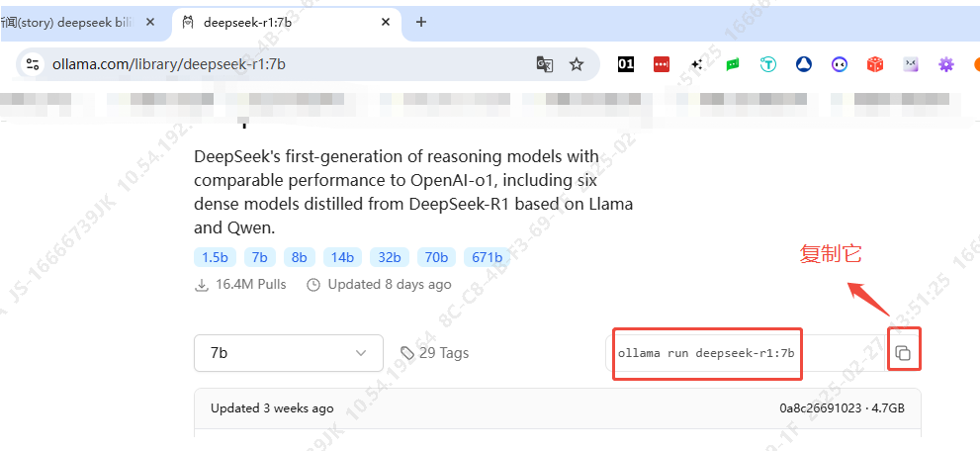Viewport: 980px width, 451px height.
Task: Open the green chat bubble extension icon
Action: tap(733, 63)
